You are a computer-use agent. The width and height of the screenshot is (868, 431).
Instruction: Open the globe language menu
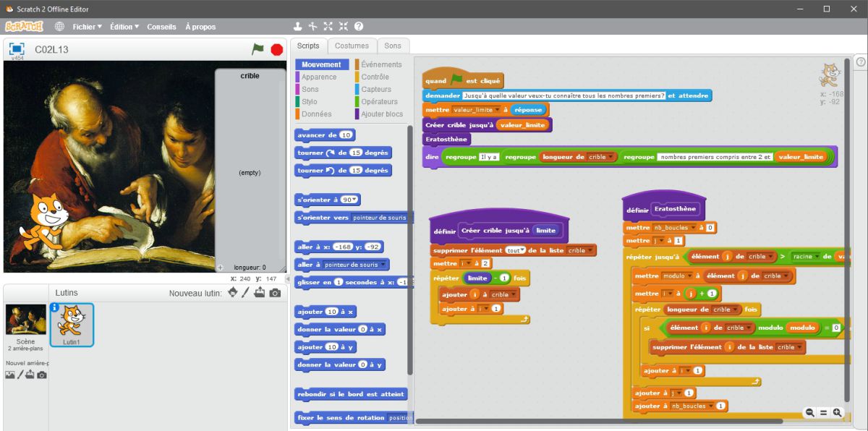pos(59,26)
